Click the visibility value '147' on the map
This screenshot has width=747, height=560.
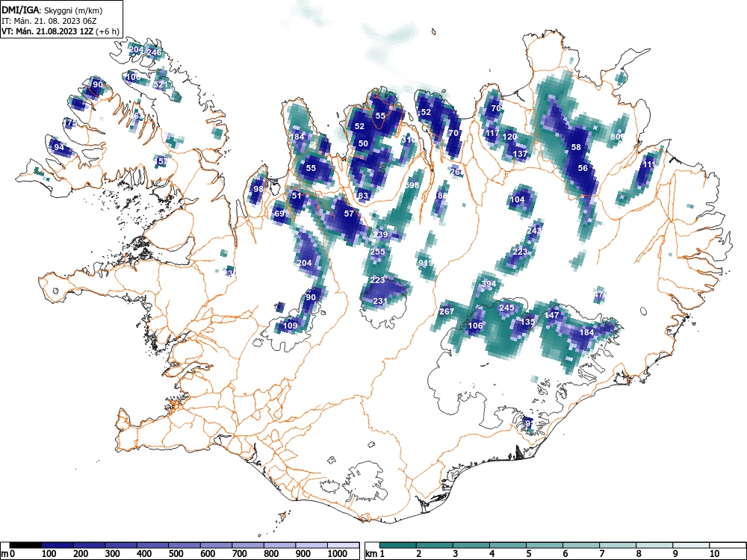pyautogui.click(x=552, y=315)
